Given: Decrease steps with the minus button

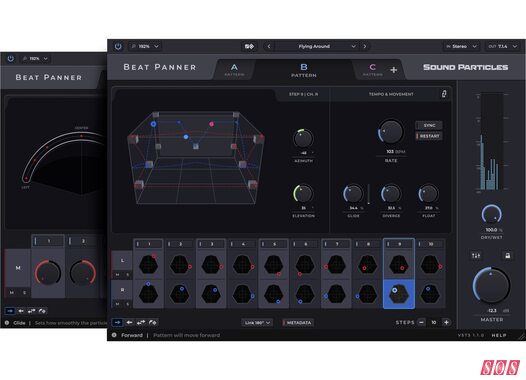Looking at the screenshot, I should point(421,322).
